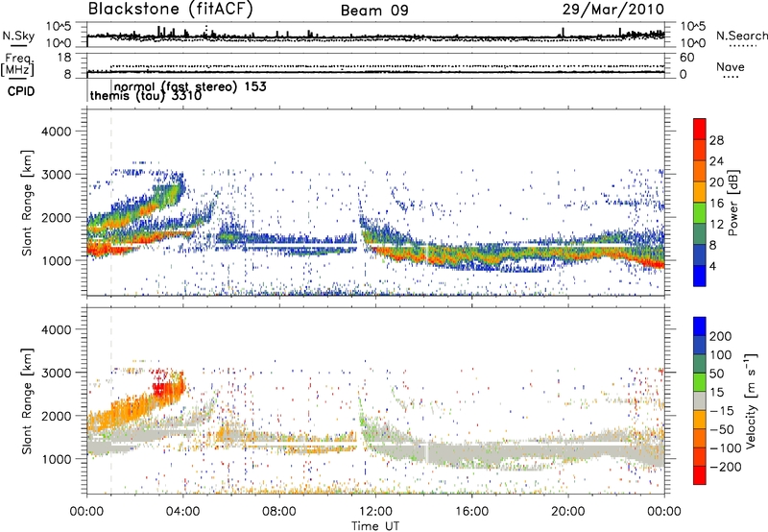Image resolution: width=768 pixels, height=532 pixels.
Task: Click the '4000' tick of the power panel
Action: click(x=56, y=132)
